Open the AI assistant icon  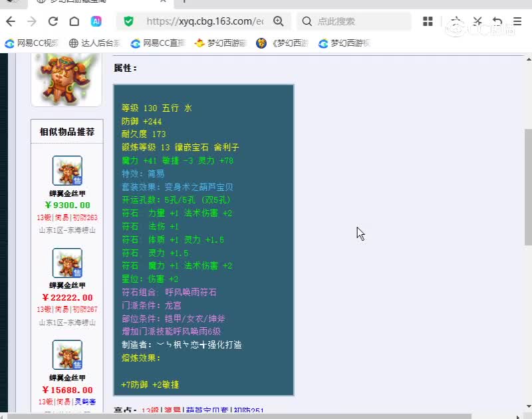(x=96, y=21)
